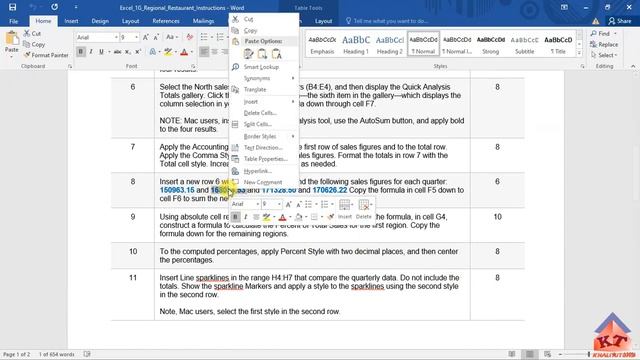Screen dimensions: 640x360
Task: Apply superscript formatting
Action: click(138, 52)
